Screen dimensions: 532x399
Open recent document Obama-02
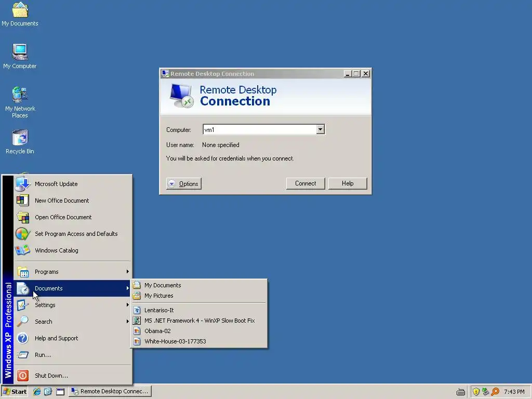coord(199,331)
